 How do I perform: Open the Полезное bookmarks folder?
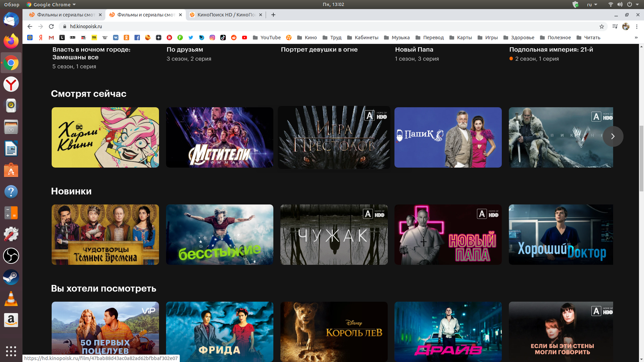[x=555, y=38]
